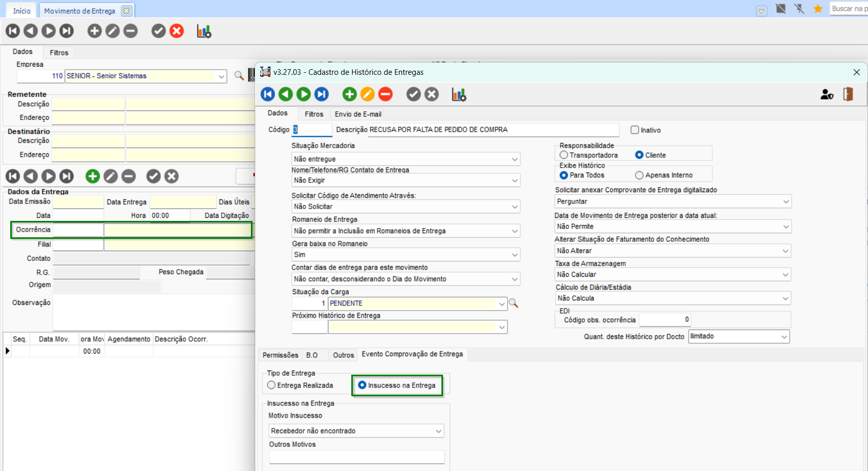Switch to the Envio de E-mail tab

point(358,114)
